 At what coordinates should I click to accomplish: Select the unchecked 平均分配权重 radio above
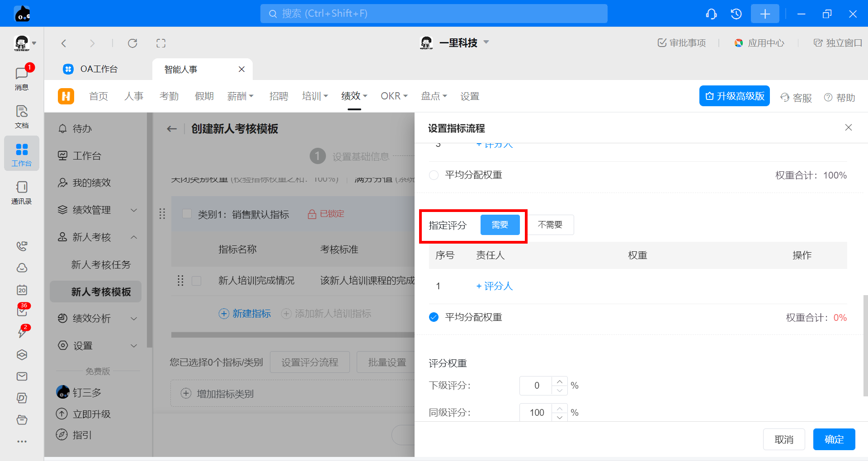[434, 175]
